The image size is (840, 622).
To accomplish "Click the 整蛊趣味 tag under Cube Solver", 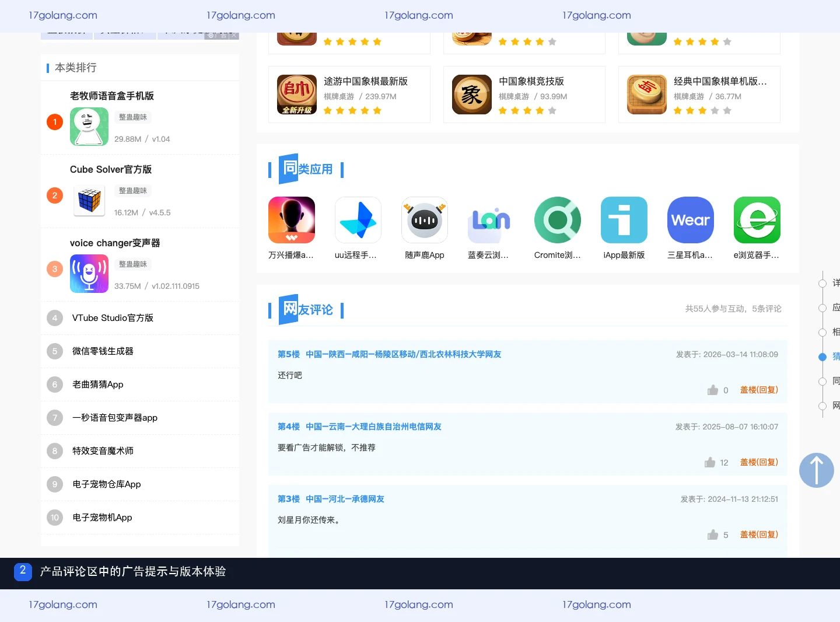I will coord(133,191).
